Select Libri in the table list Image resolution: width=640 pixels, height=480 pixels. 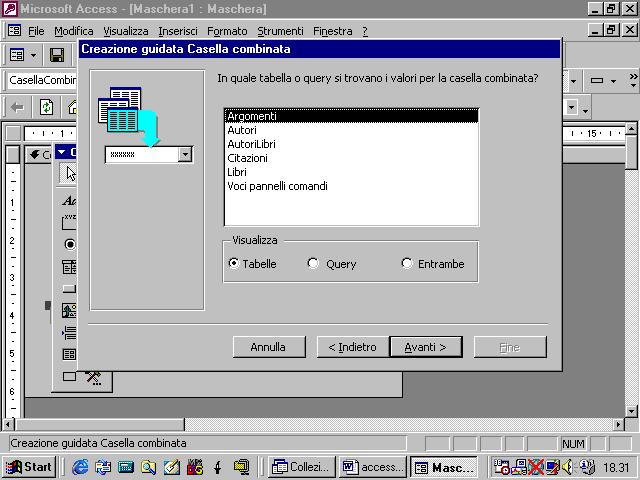tap(351, 172)
